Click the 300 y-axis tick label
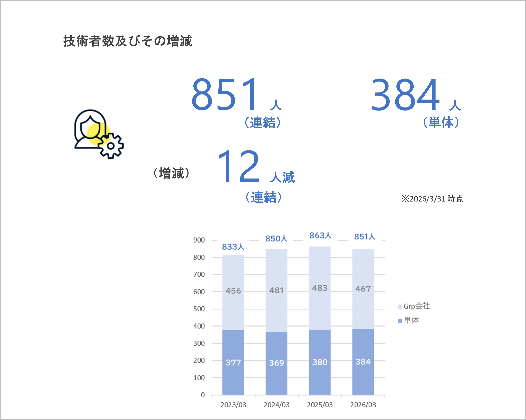Viewport: 526px width, 420px height. 199,343
